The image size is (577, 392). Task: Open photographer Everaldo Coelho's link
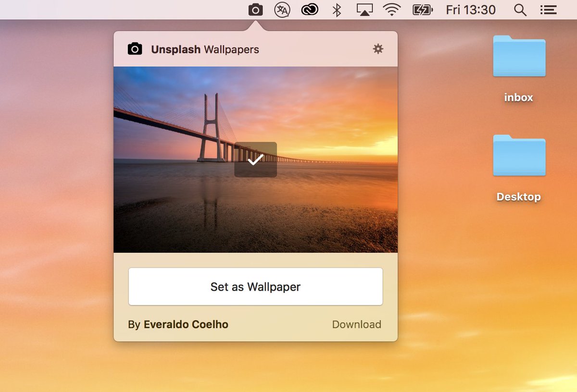click(186, 324)
